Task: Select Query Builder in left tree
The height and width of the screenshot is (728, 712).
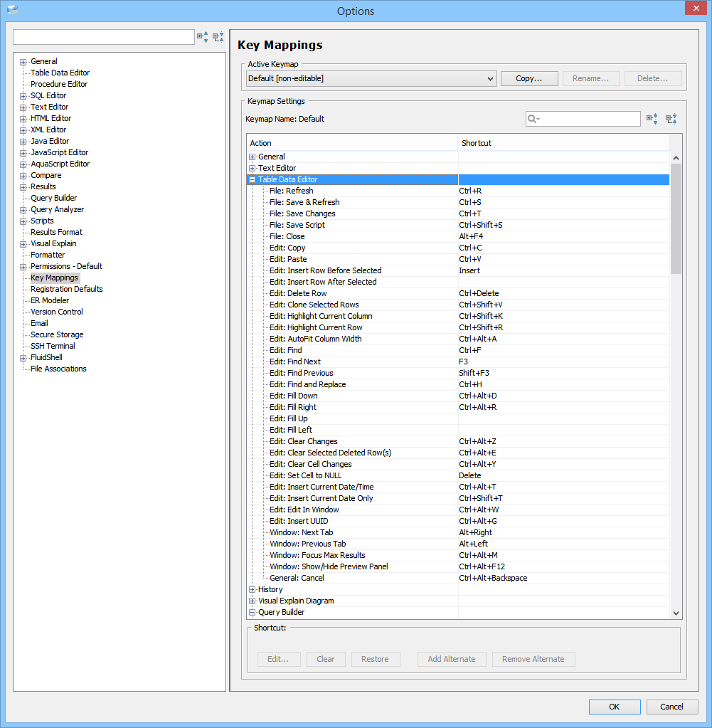Action: click(54, 198)
